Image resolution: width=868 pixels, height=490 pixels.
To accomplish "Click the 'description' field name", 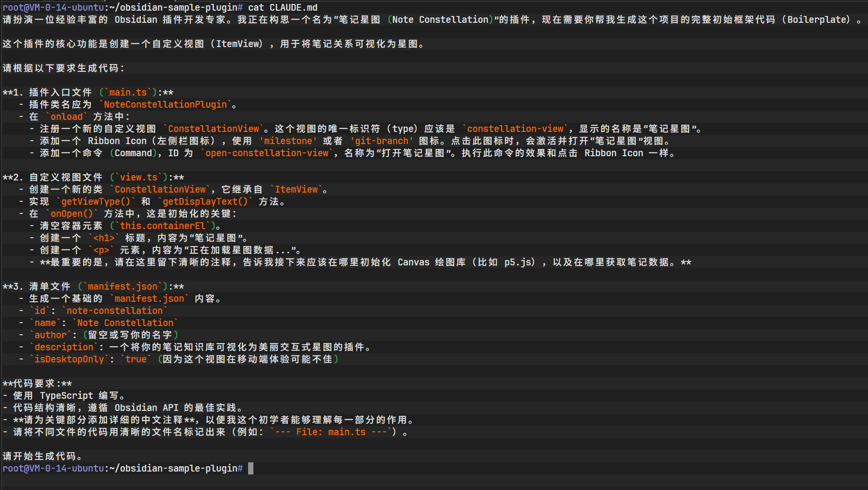I will [64, 347].
